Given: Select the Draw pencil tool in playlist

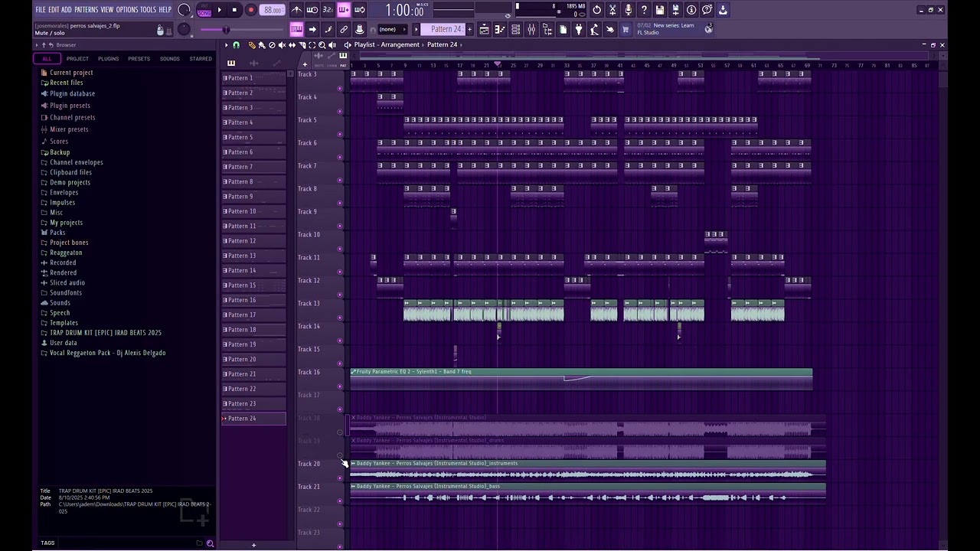Looking at the screenshot, I should tap(252, 45).
